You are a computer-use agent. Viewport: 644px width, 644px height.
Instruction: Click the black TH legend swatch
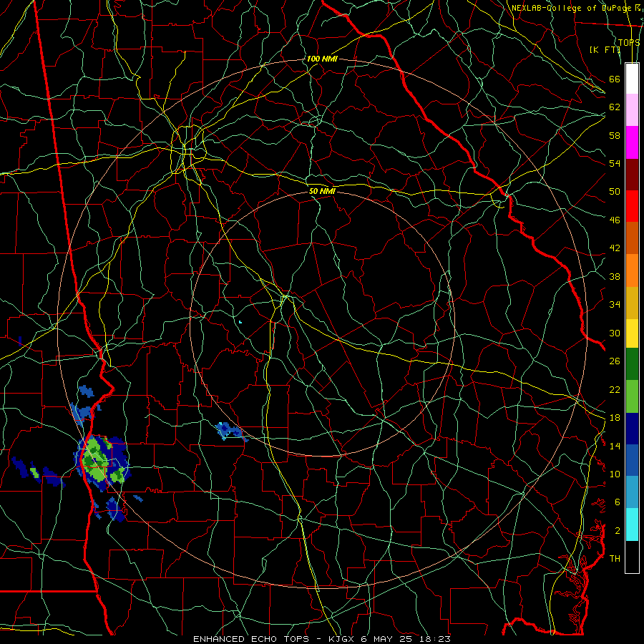click(632, 557)
